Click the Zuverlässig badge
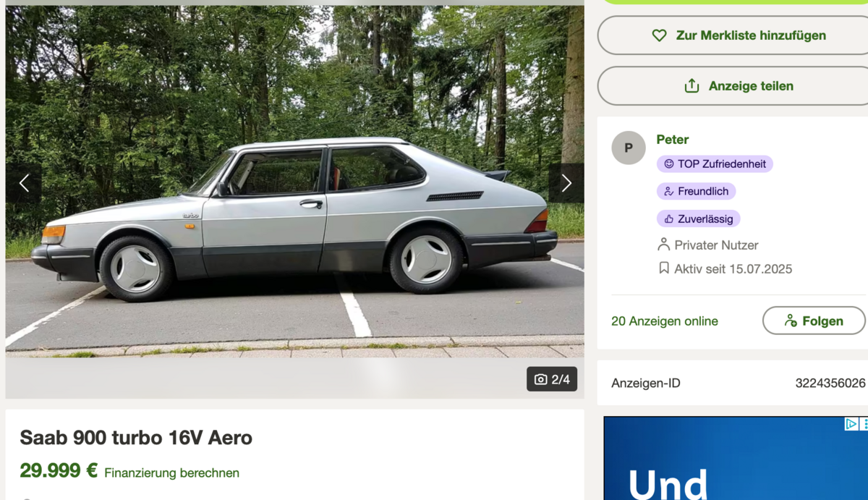This screenshot has height=500, width=868. tap(699, 219)
